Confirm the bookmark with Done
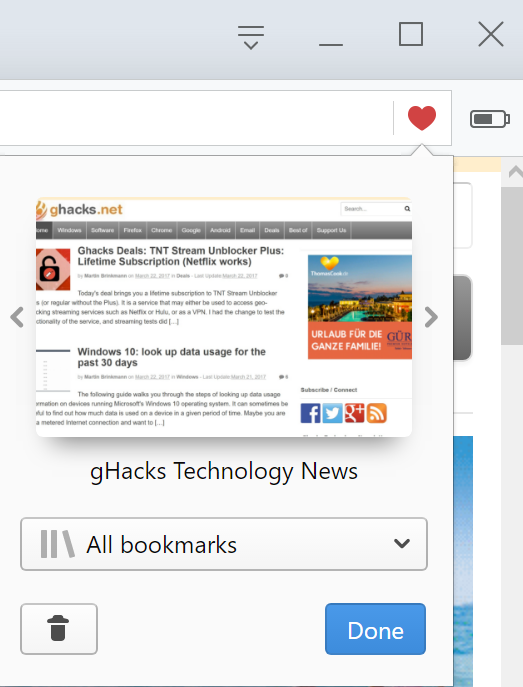The height and width of the screenshot is (687, 523). click(x=375, y=629)
